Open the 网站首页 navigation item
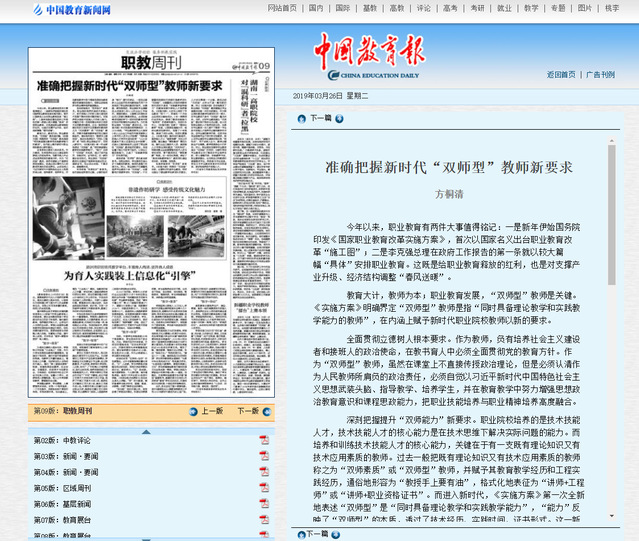This screenshot has height=541, width=639. (282, 8)
